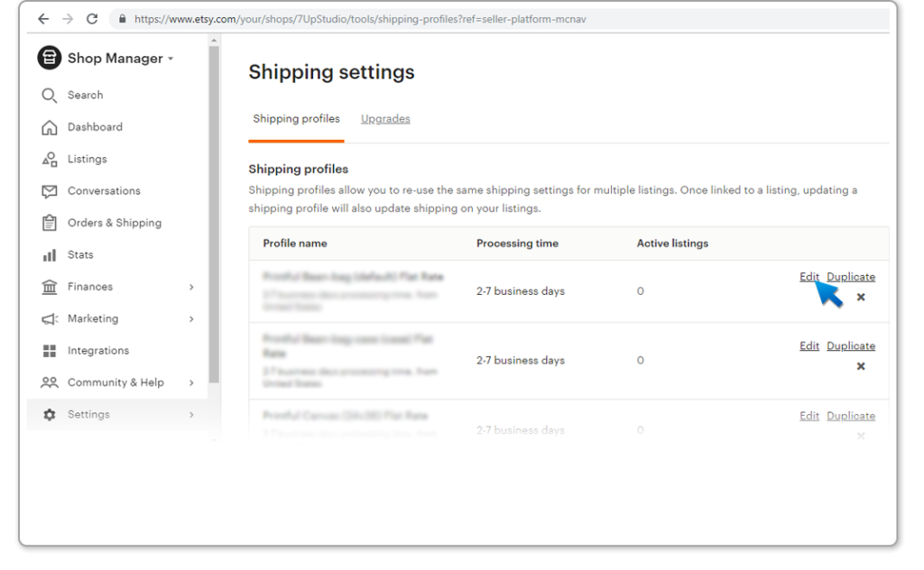Open Conversations envelope icon

click(50, 191)
